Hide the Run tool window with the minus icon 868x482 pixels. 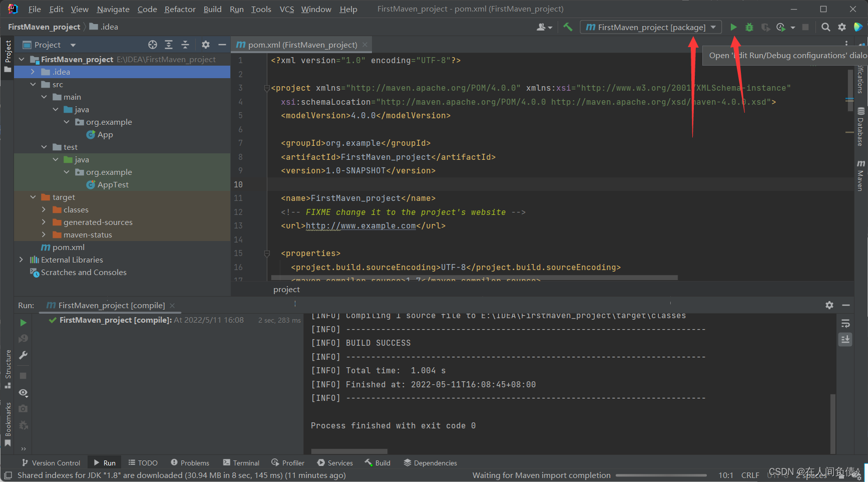pos(846,305)
